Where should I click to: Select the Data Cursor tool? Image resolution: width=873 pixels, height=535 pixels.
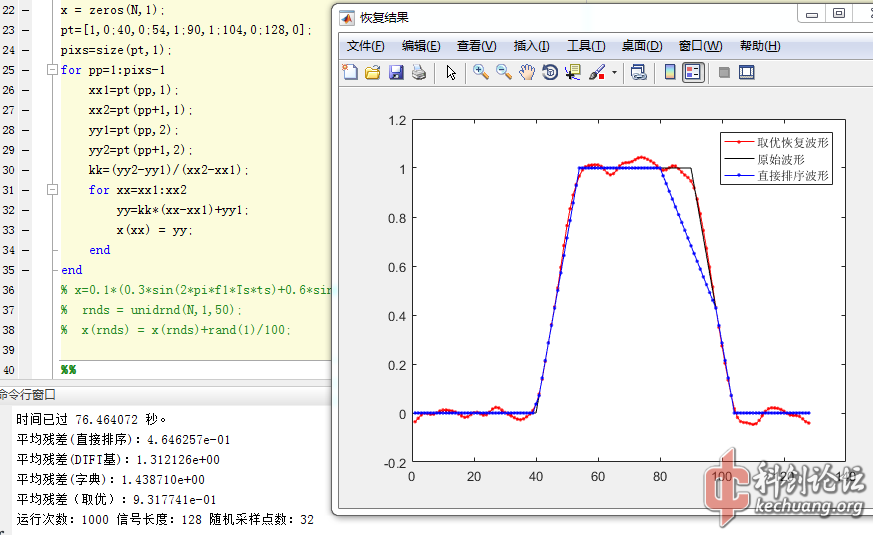573,72
